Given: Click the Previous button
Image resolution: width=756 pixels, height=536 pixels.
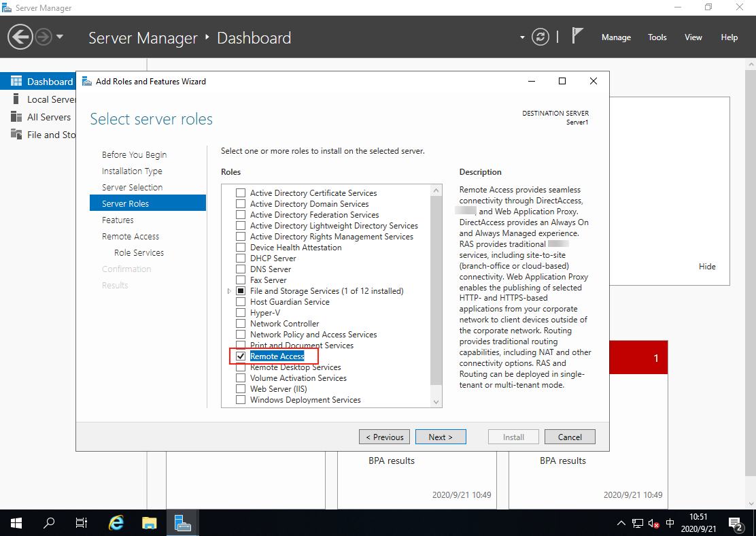Looking at the screenshot, I should 384,437.
